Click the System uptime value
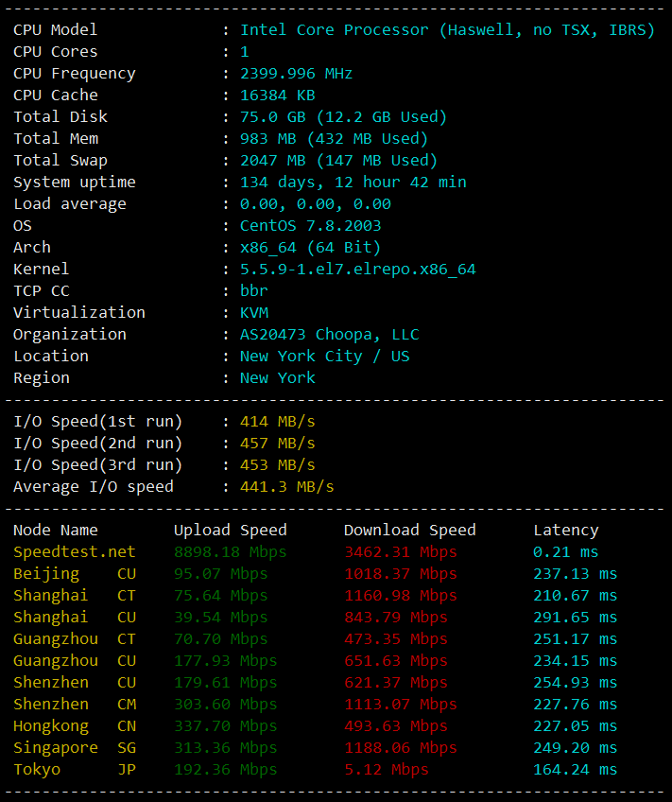Viewport: 672px width, 802px height. (353, 183)
